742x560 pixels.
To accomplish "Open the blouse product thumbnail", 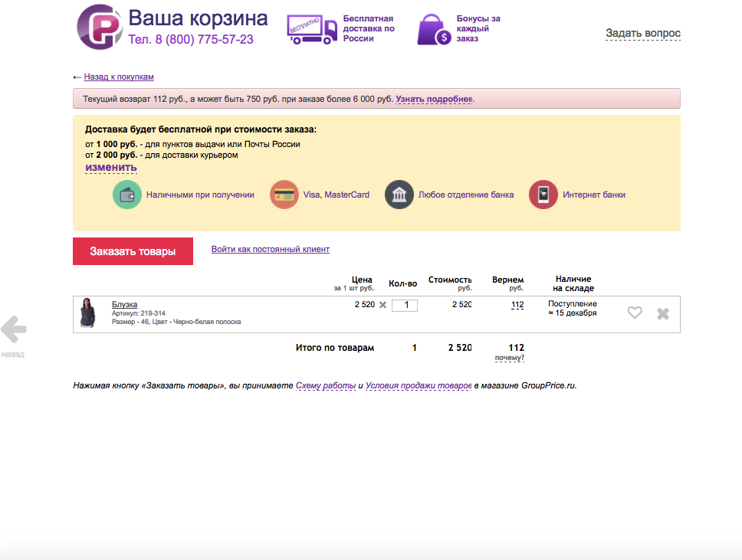I will [87, 313].
